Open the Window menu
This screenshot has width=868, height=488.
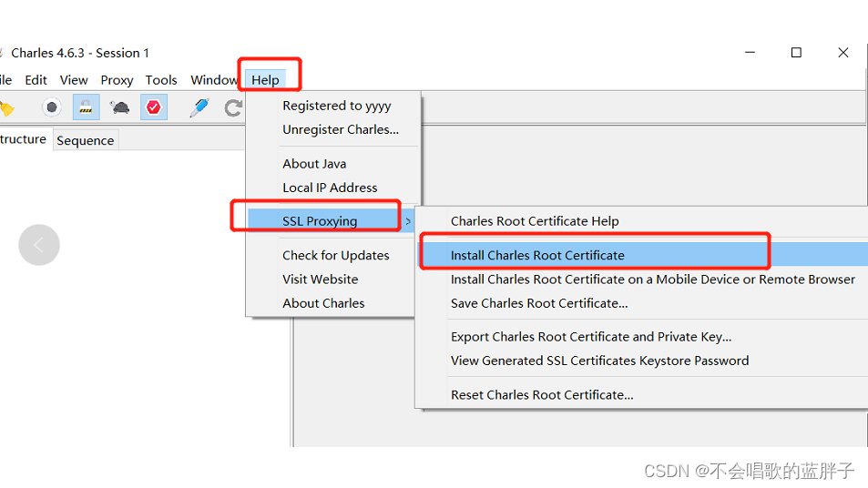coord(214,80)
